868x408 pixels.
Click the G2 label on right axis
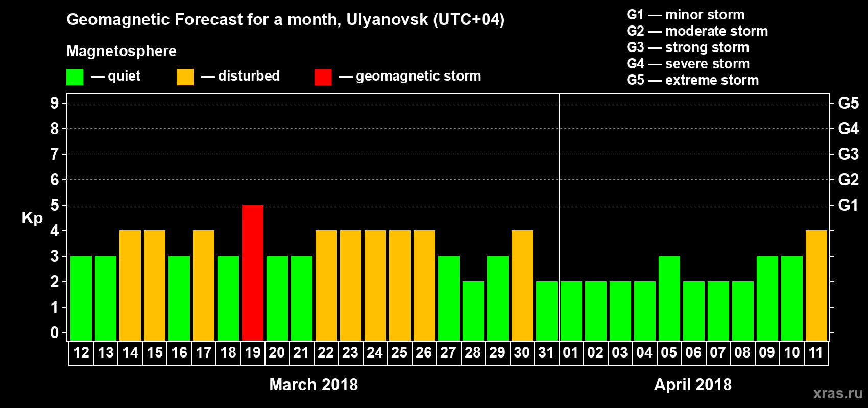click(x=848, y=180)
